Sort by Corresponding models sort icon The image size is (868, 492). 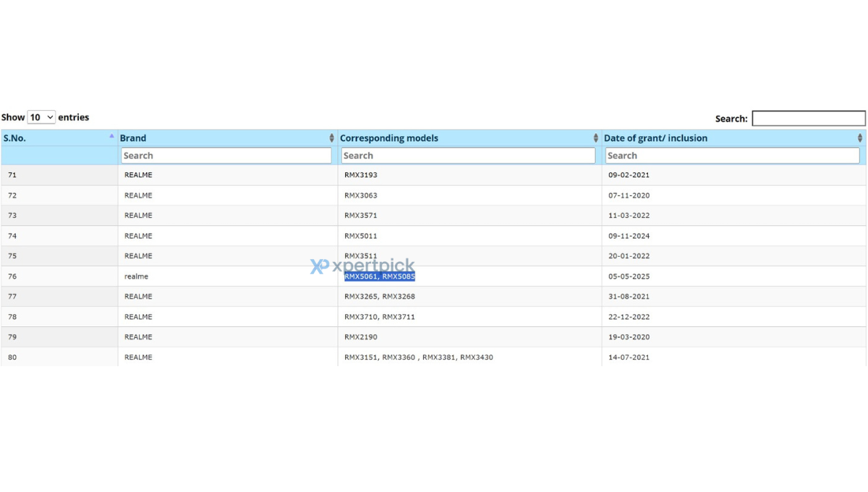point(595,138)
